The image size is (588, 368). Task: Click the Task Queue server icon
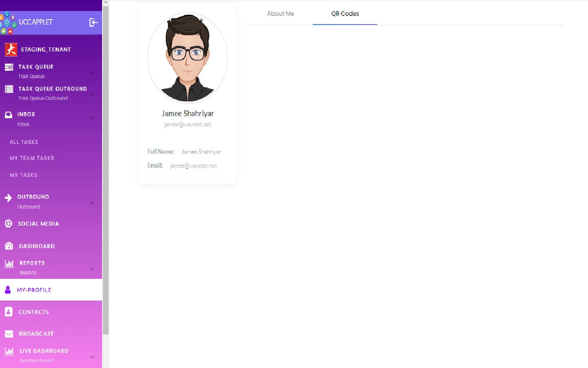click(x=9, y=67)
